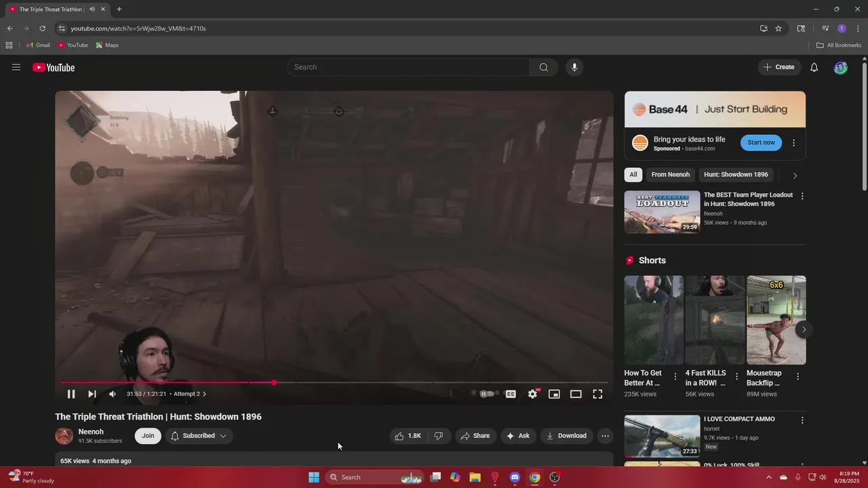Dislike the video with thumbs down
The image size is (868, 488).
click(x=439, y=436)
